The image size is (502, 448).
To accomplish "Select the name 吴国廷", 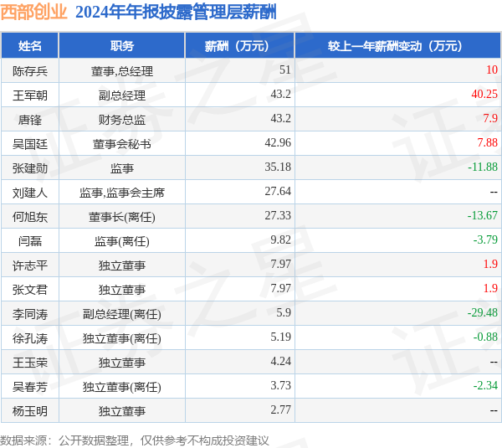I will click(30, 144).
